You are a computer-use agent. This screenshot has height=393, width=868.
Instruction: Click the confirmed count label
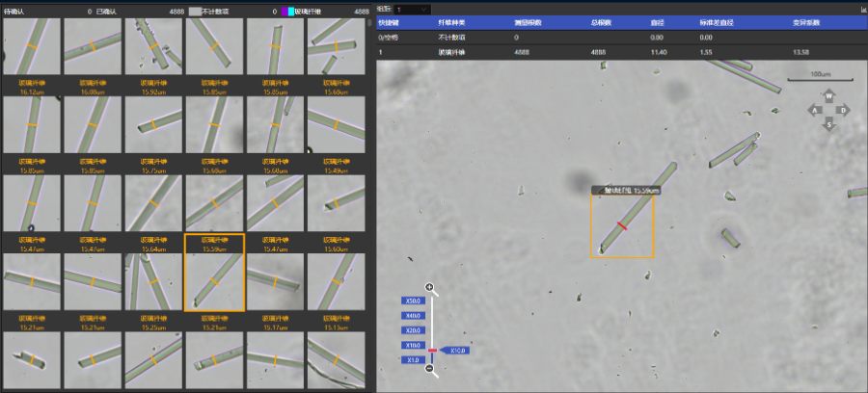point(106,11)
